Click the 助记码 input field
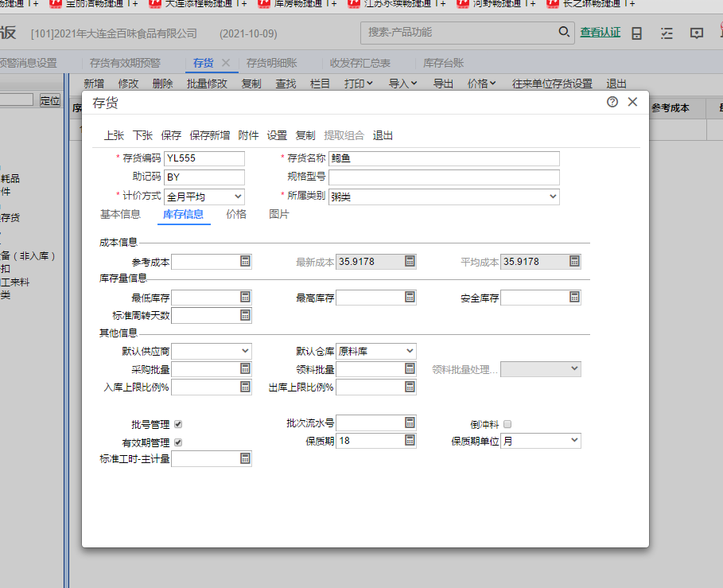The width and height of the screenshot is (723, 588). coord(204,177)
